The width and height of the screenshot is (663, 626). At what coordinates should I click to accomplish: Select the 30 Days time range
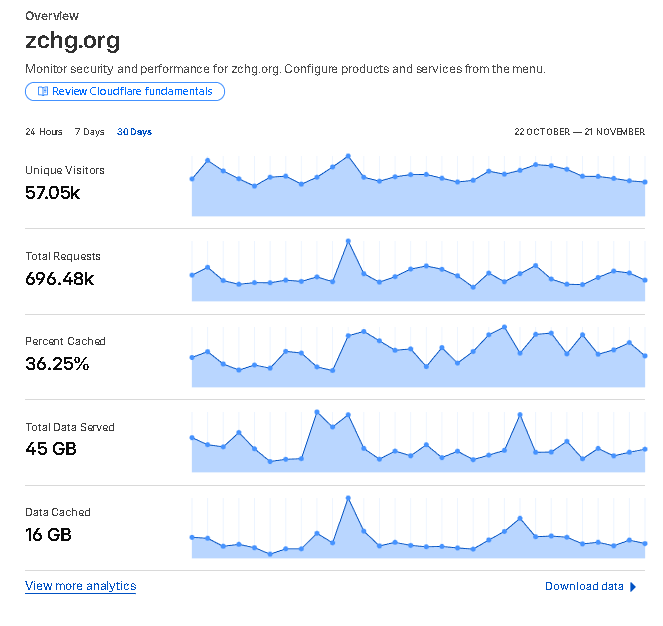pyautogui.click(x=134, y=132)
